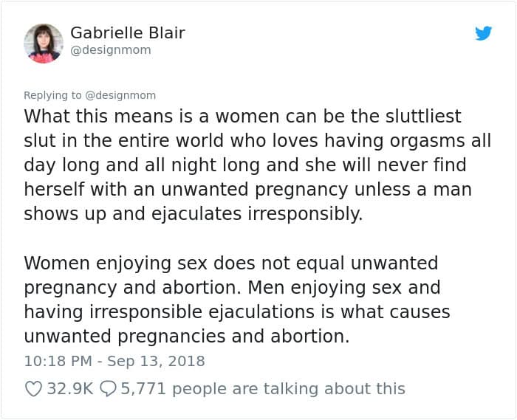This screenshot has height=420, width=517.
Task: Click the Sep 13, 2018 date
Action: pos(156,361)
